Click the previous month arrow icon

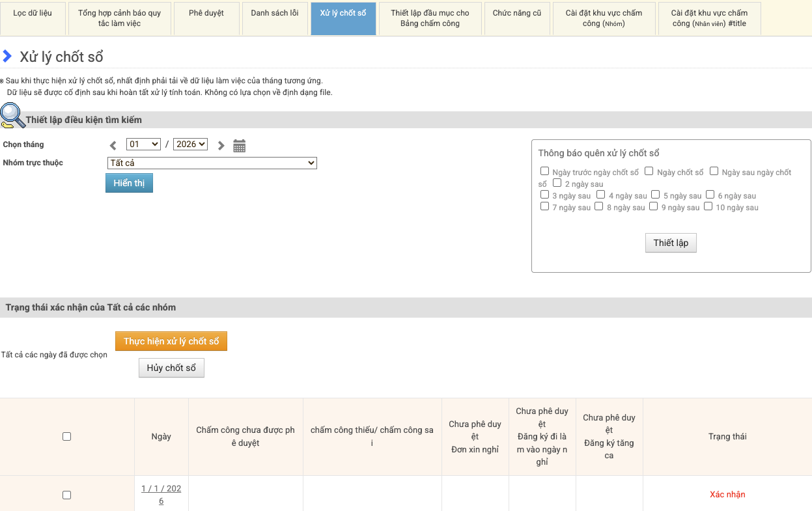point(113,146)
